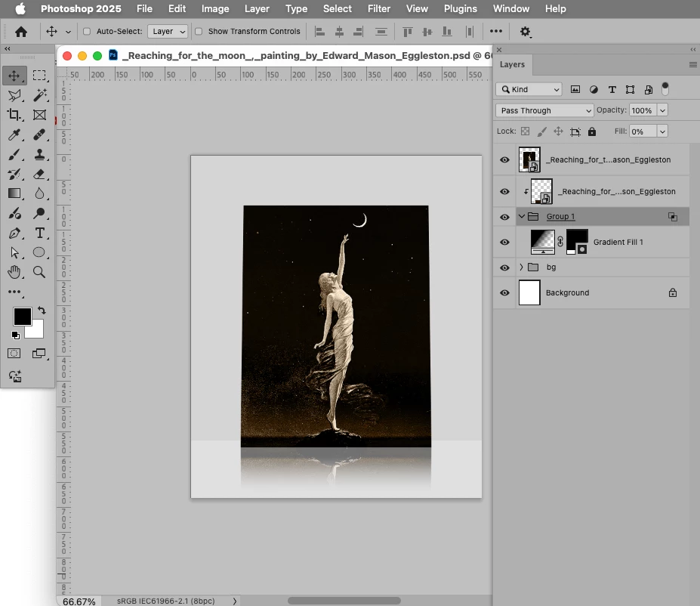Select the Zoom tool
Image resolution: width=700 pixels, height=606 pixels.
[x=39, y=272]
